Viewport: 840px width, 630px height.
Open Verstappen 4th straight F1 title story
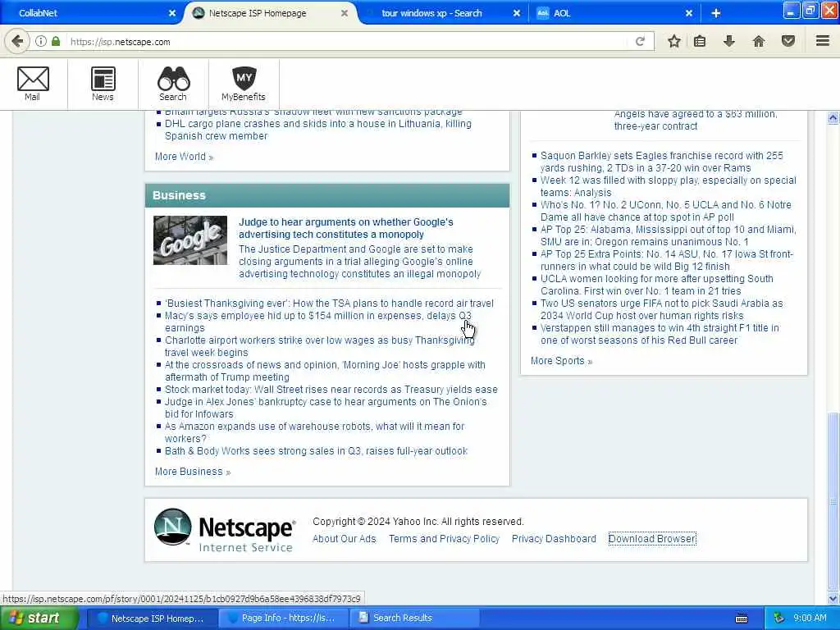click(x=660, y=335)
